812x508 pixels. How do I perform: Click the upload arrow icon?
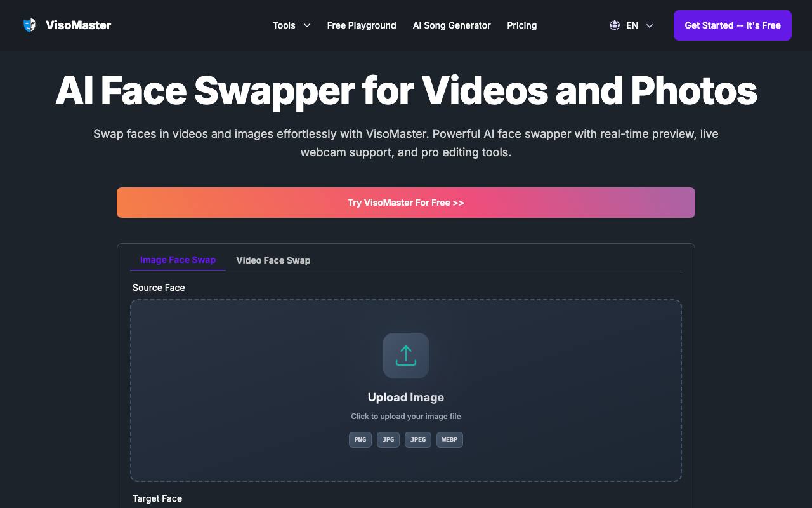406,356
